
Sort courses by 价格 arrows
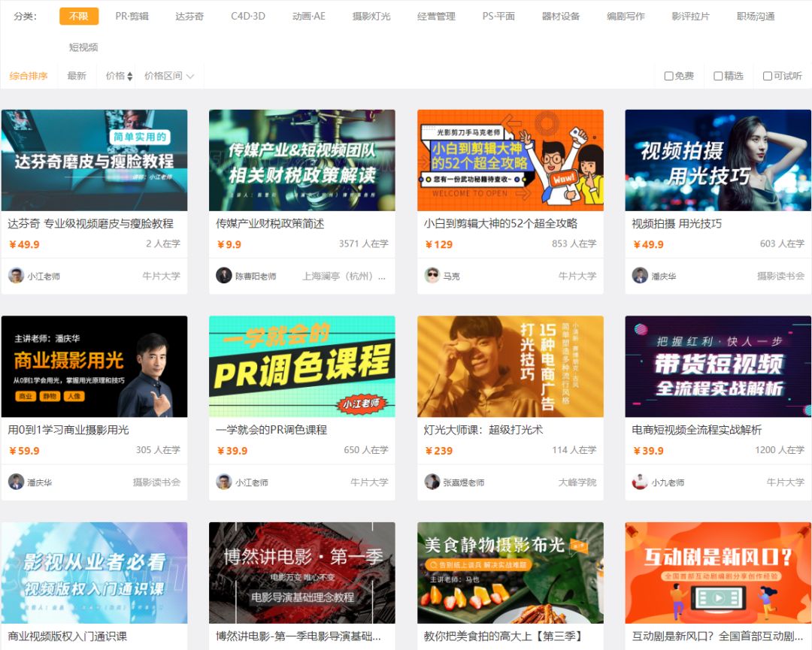coord(119,76)
